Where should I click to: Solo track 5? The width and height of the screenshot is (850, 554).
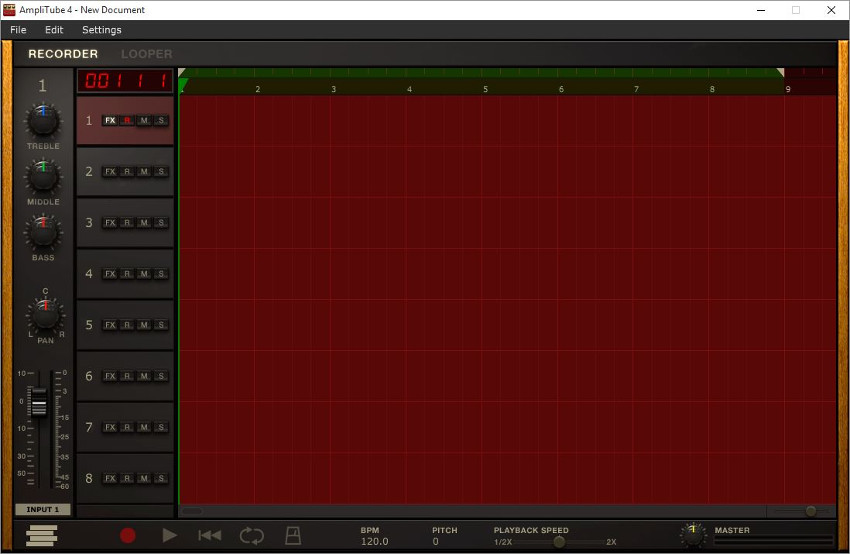pos(161,325)
